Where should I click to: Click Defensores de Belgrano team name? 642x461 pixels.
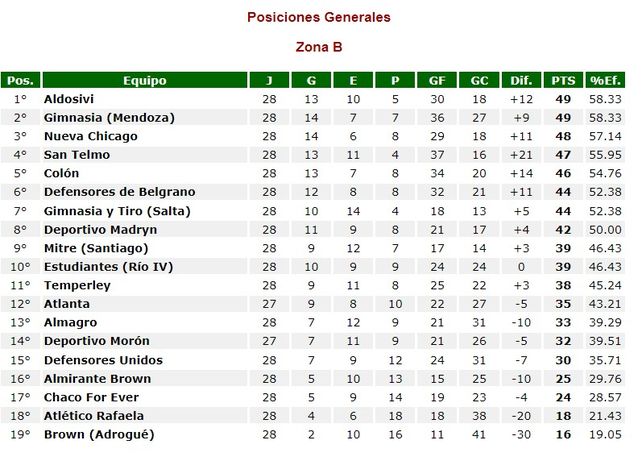pos(120,192)
